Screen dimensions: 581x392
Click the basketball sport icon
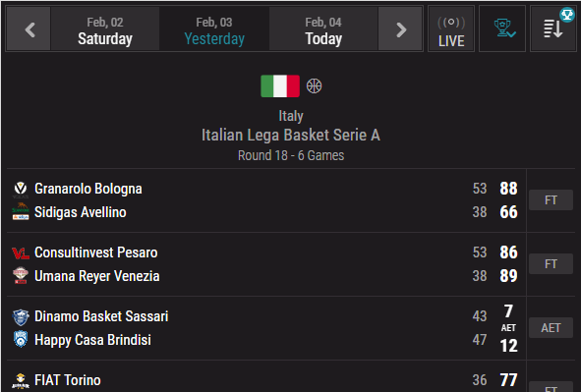pos(314,85)
